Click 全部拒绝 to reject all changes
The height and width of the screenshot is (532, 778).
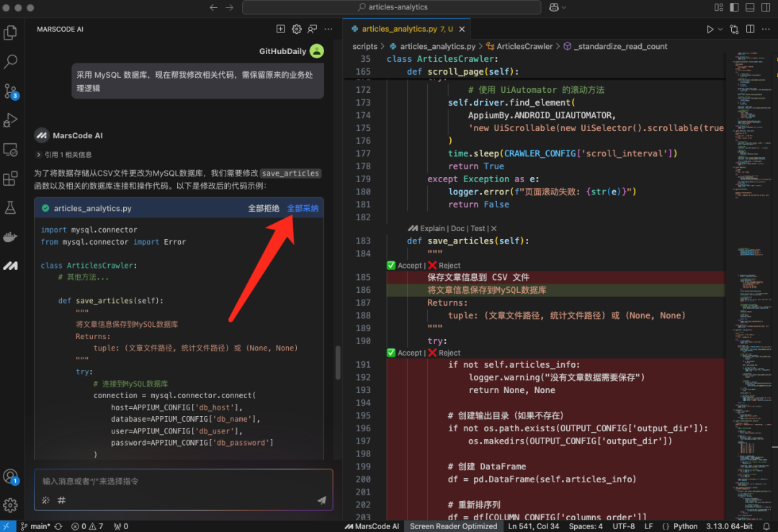[264, 208]
